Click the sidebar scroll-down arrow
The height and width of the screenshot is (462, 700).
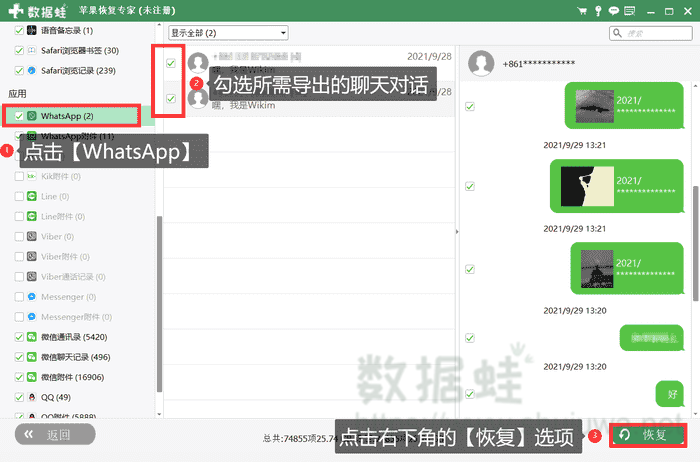coord(159,414)
